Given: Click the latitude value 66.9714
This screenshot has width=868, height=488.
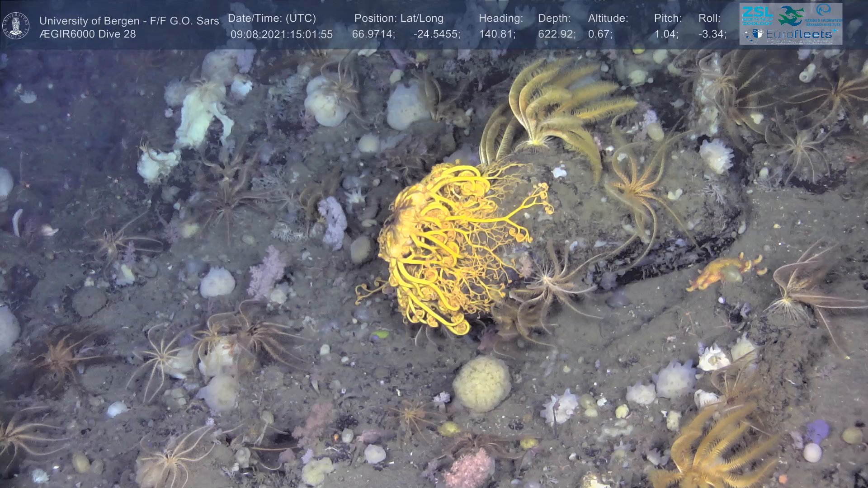Looking at the screenshot, I should [x=373, y=34].
